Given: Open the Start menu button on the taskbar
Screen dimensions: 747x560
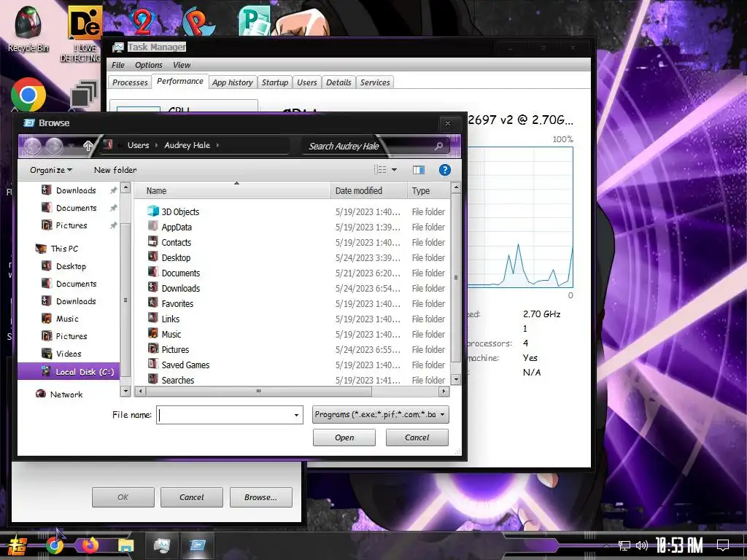Looking at the screenshot, I should pos(16,546).
